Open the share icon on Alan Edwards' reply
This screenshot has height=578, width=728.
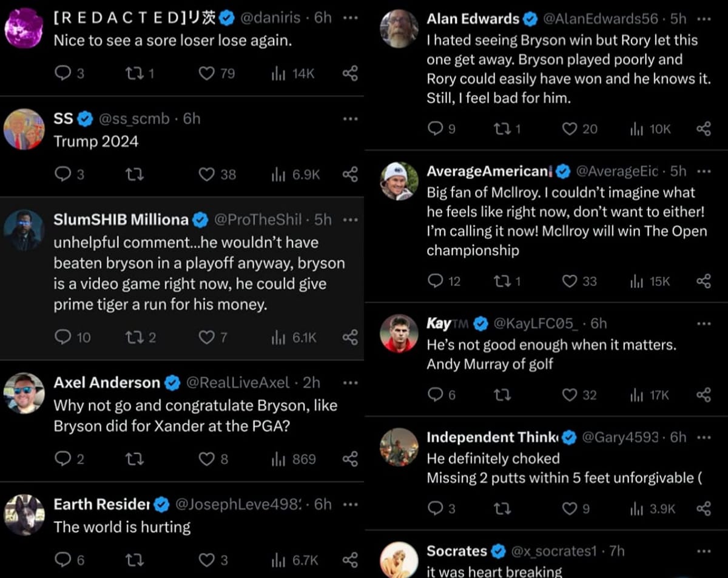point(704,129)
